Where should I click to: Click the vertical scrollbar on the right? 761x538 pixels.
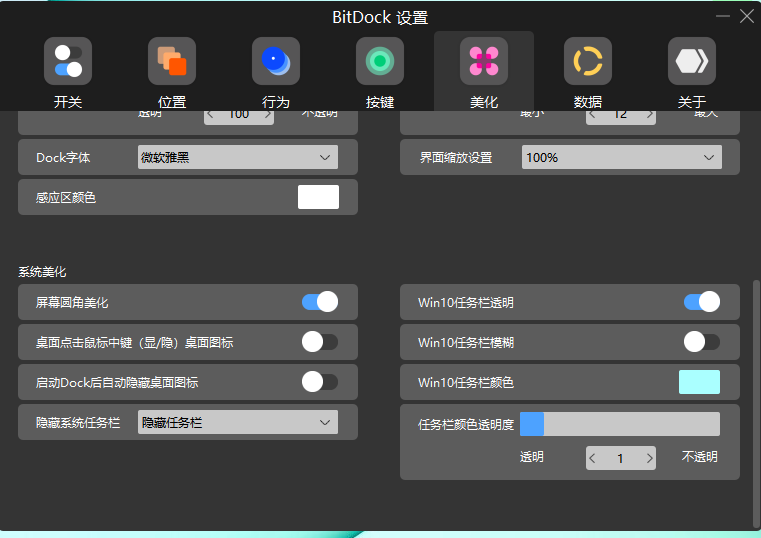tap(756, 404)
